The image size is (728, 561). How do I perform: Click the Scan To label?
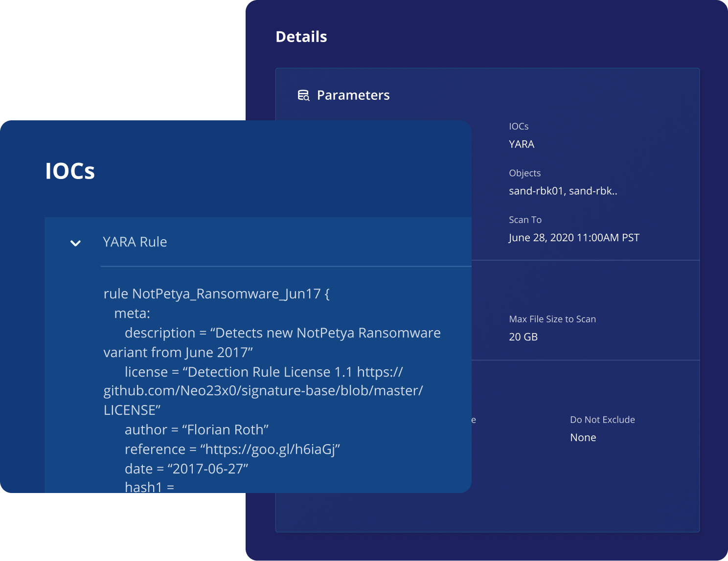coord(525,220)
